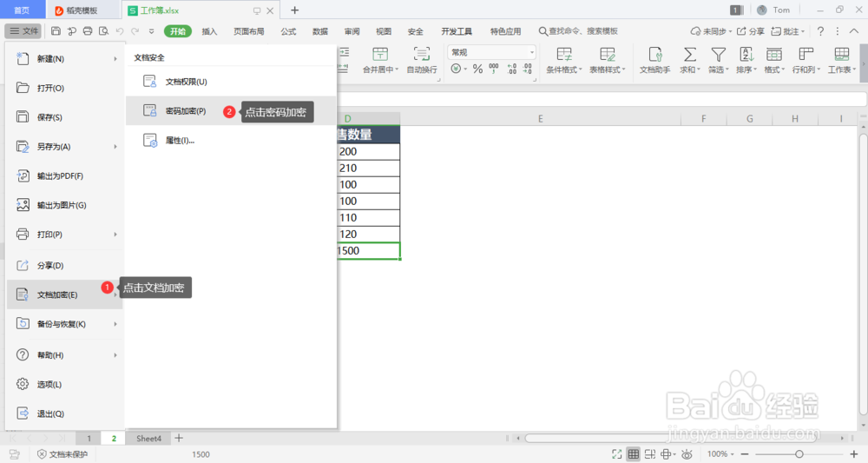The image size is (868, 463).
Task: Expand 另存为(A) submenu arrow
Action: [x=115, y=147]
